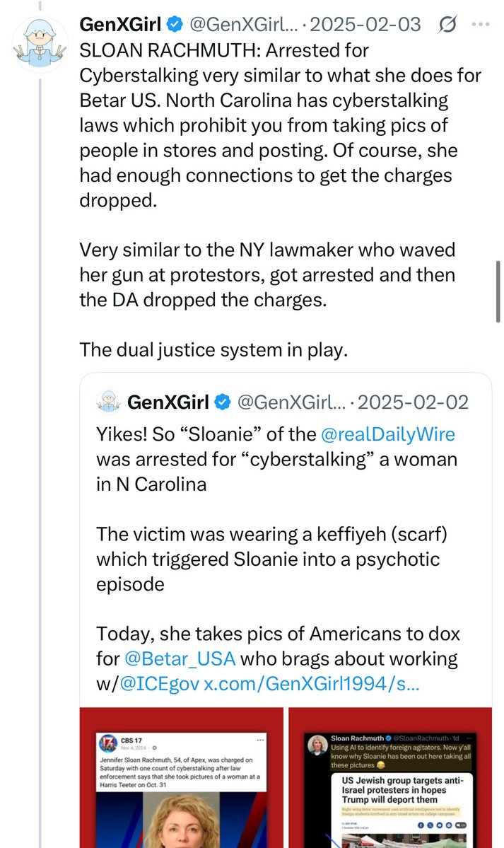Viewport: 504px width, 848px height.
Task: Click the quoted tweet's GenXGirl display name
Action: [x=168, y=402]
